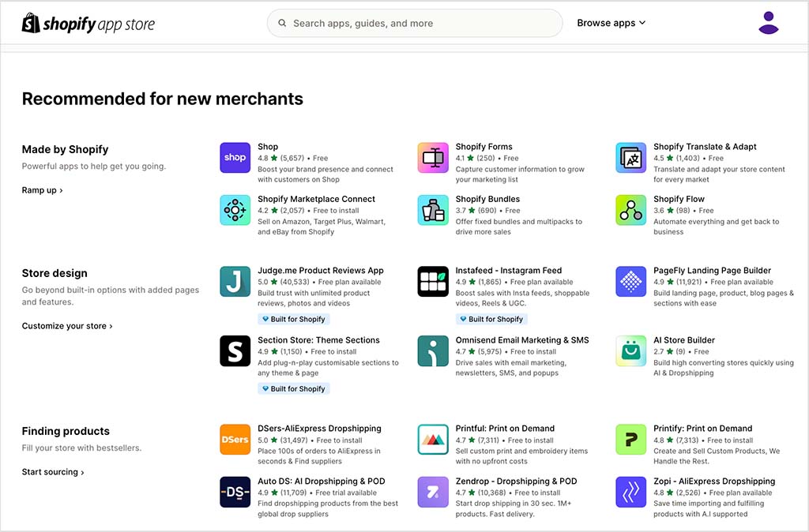Open the Shopify Forms app icon
The height and width of the screenshot is (532, 809).
(x=433, y=158)
